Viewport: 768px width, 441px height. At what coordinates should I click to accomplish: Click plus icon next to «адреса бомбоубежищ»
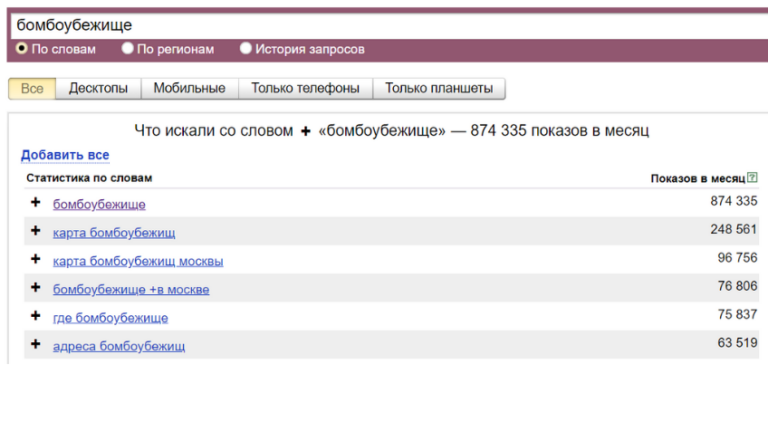coord(36,345)
